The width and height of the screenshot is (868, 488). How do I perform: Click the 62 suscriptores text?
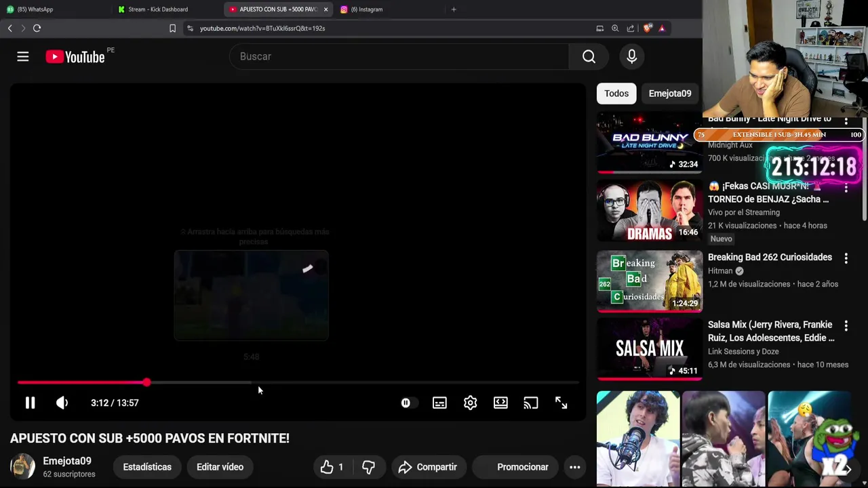point(69,474)
